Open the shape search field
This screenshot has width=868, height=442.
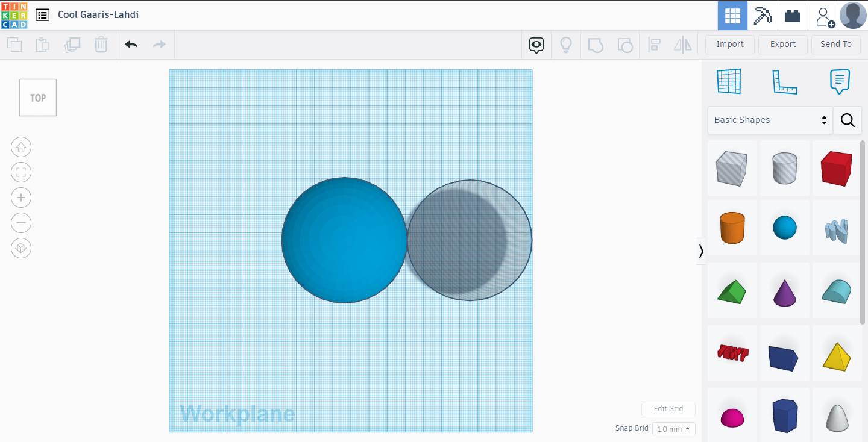(x=848, y=120)
